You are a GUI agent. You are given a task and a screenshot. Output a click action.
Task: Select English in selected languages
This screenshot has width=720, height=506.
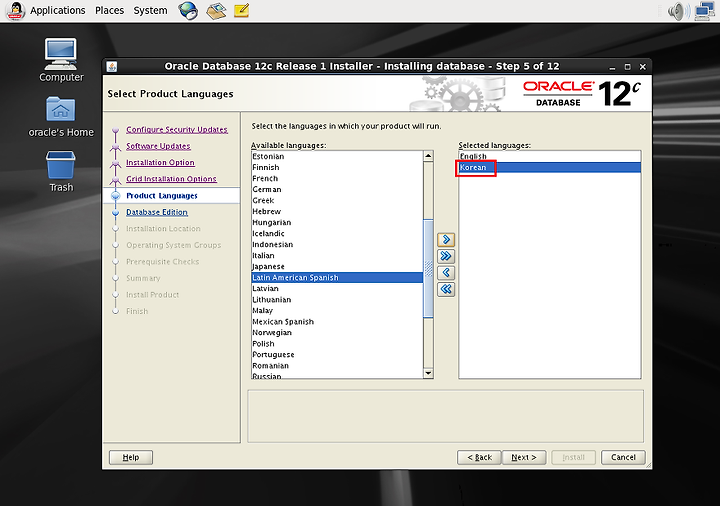[550, 157]
